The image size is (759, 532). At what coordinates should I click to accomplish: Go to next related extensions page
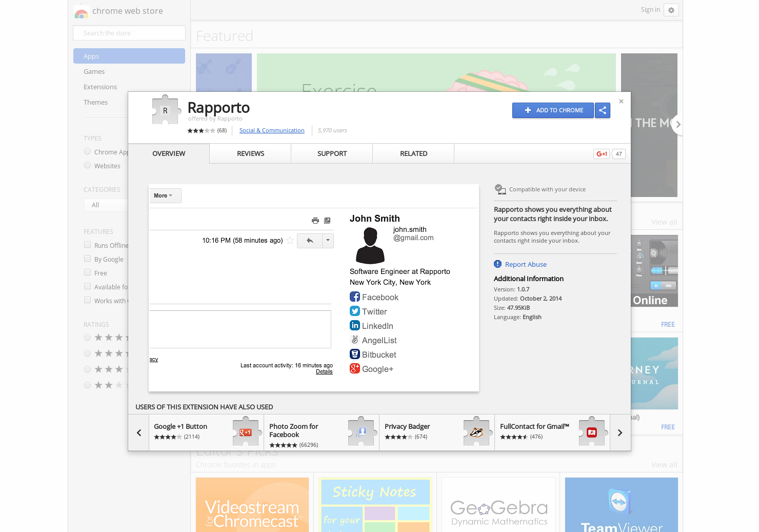[x=620, y=433]
